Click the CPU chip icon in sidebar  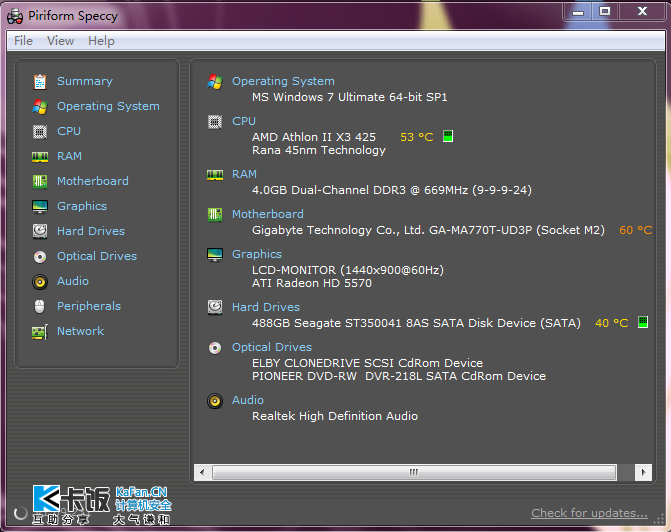pyautogui.click(x=40, y=132)
